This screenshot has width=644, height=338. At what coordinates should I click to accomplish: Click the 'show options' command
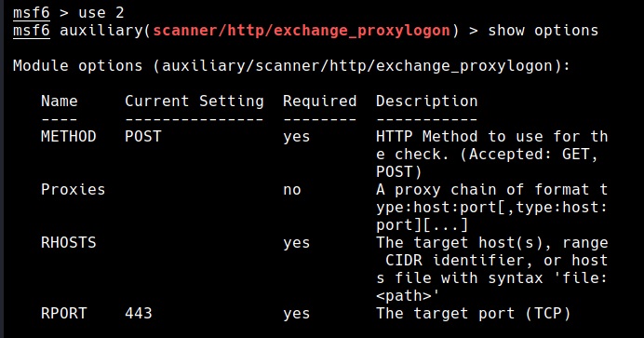543,31
